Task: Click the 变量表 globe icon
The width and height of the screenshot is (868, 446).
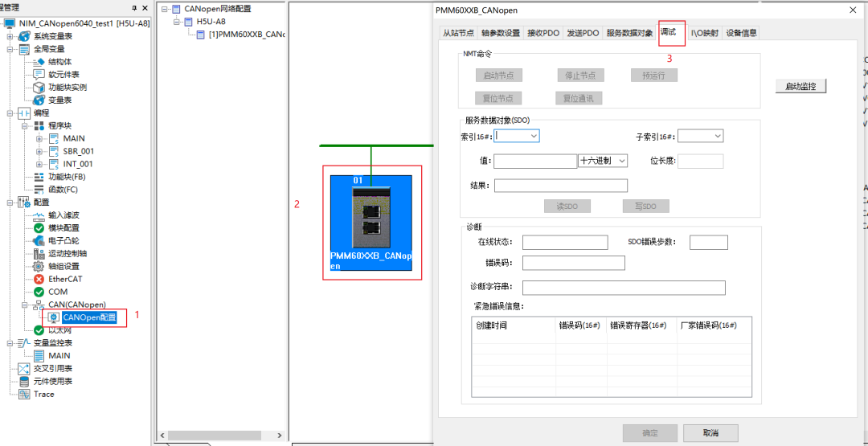Action: coord(39,100)
